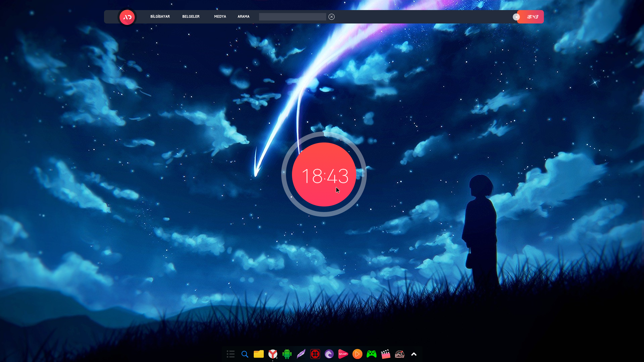The width and height of the screenshot is (644, 362).
Task: Open the green game controller app
Action: tap(371, 354)
